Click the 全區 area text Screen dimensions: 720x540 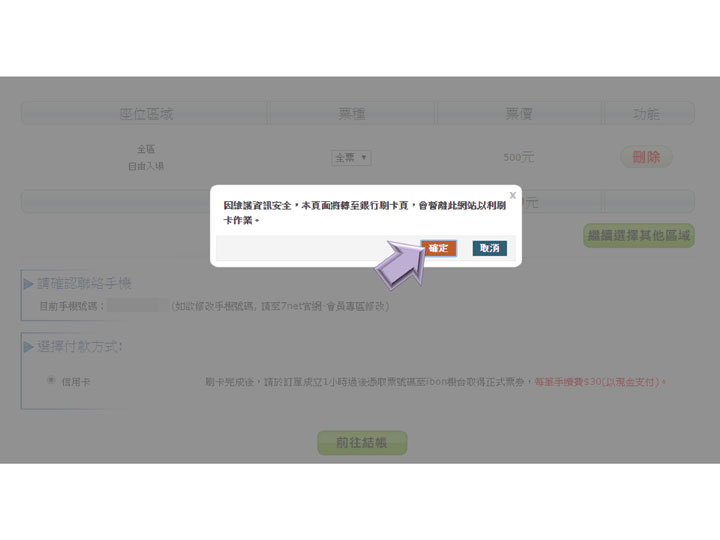click(x=146, y=149)
